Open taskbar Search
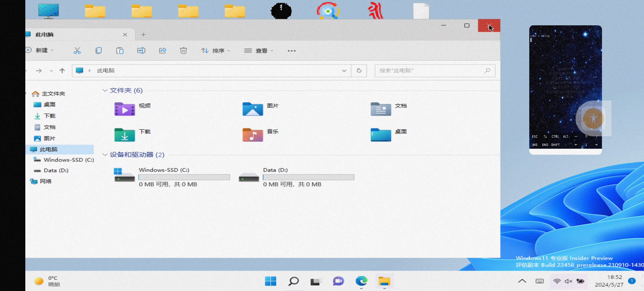 tap(293, 281)
